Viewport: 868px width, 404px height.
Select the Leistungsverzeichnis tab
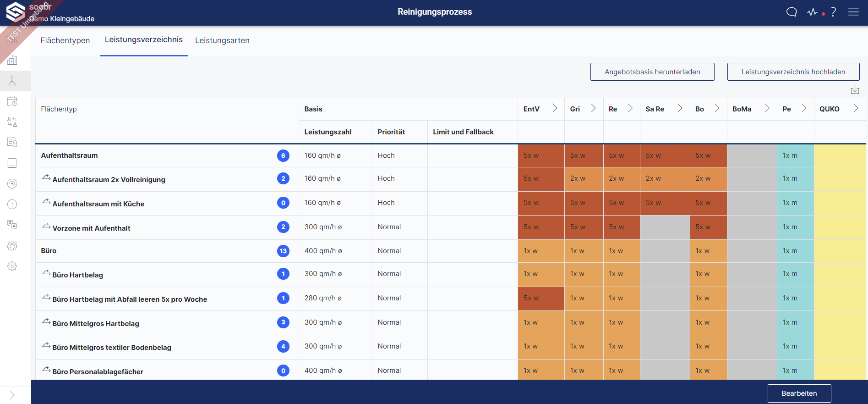click(x=144, y=40)
